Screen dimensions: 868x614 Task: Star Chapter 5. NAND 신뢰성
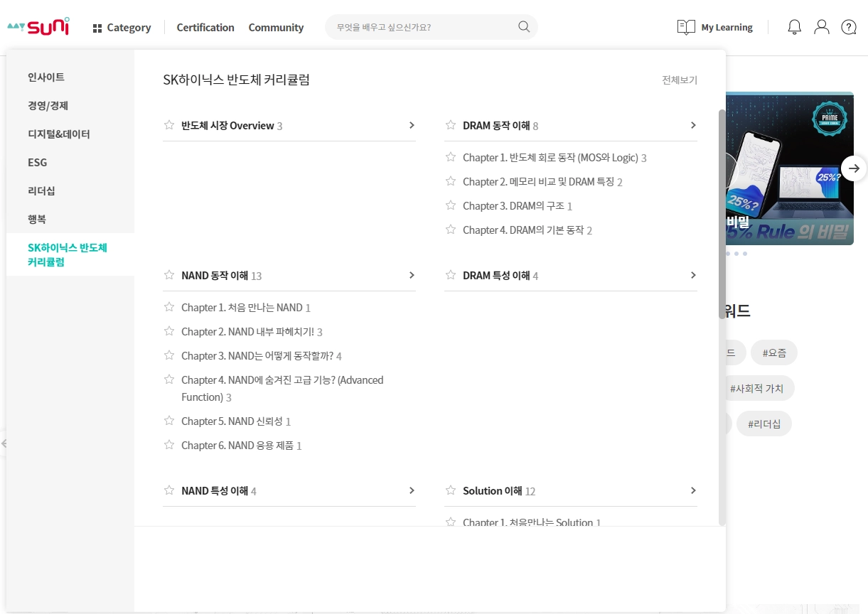pyautogui.click(x=169, y=421)
